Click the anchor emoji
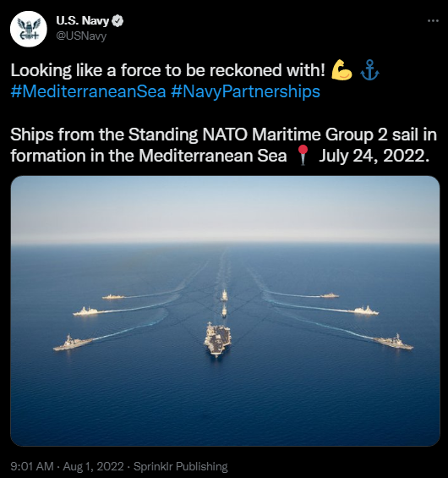 pyautogui.click(x=369, y=70)
